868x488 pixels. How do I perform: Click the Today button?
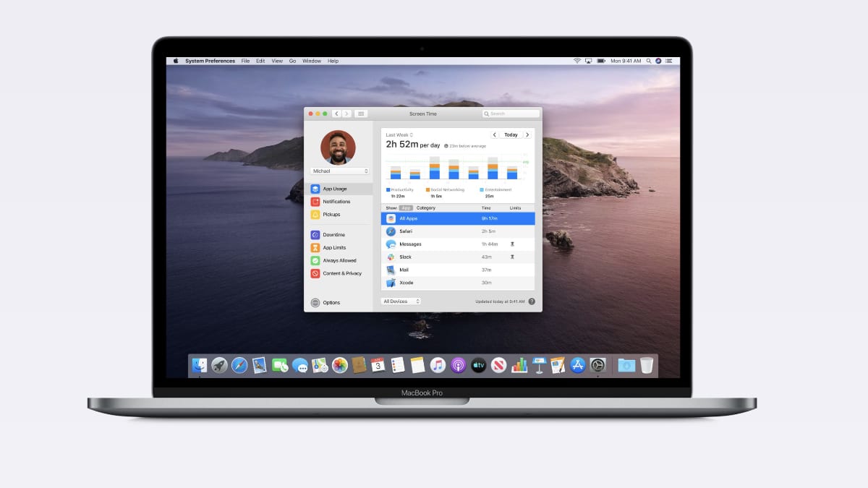pyautogui.click(x=511, y=135)
